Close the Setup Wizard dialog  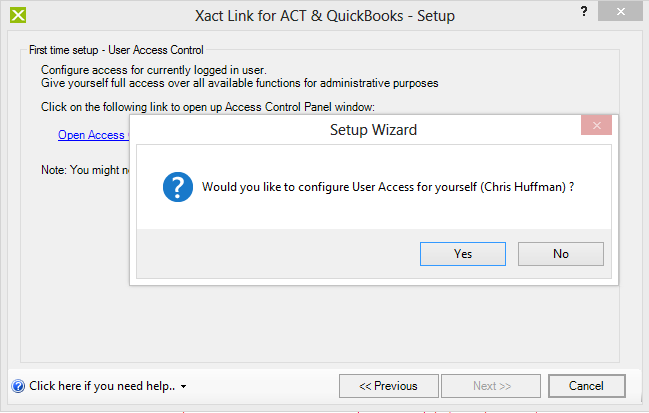coord(596,125)
